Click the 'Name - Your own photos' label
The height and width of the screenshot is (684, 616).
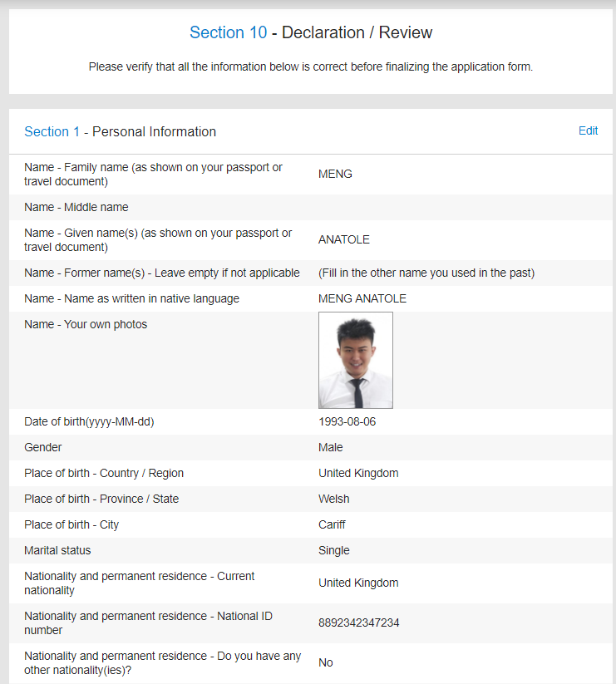tap(86, 325)
